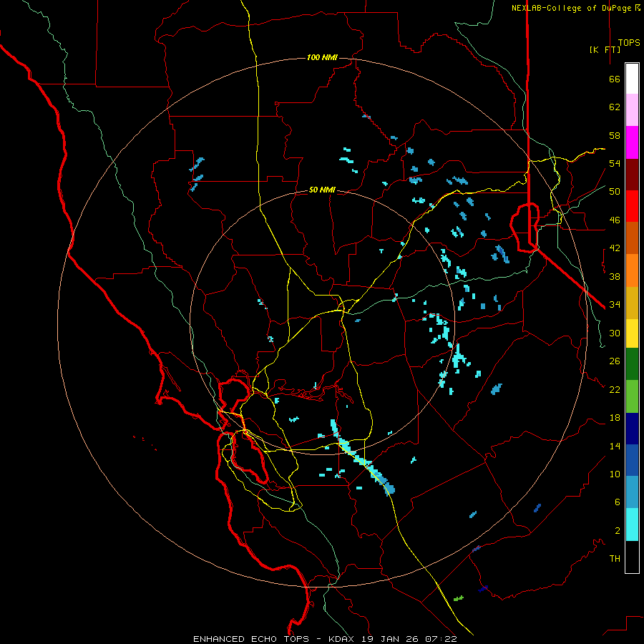Pick the dark orange legend swatch
Screen dimensions: 644x644
(632, 238)
